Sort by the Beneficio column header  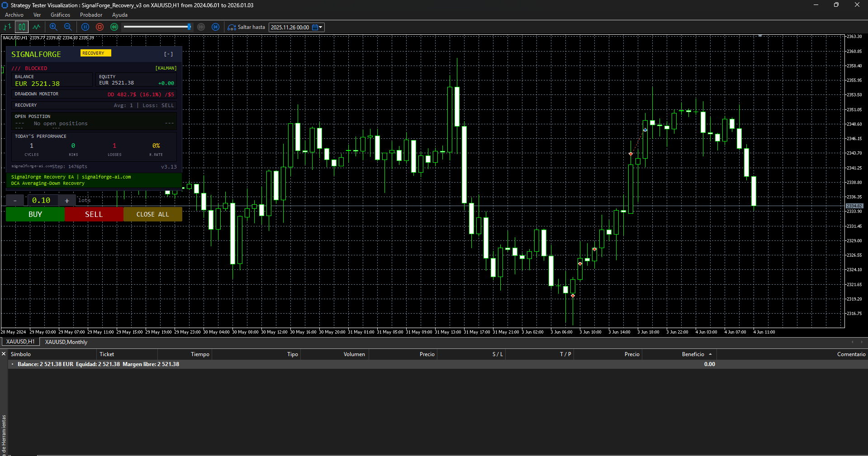coord(679,354)
